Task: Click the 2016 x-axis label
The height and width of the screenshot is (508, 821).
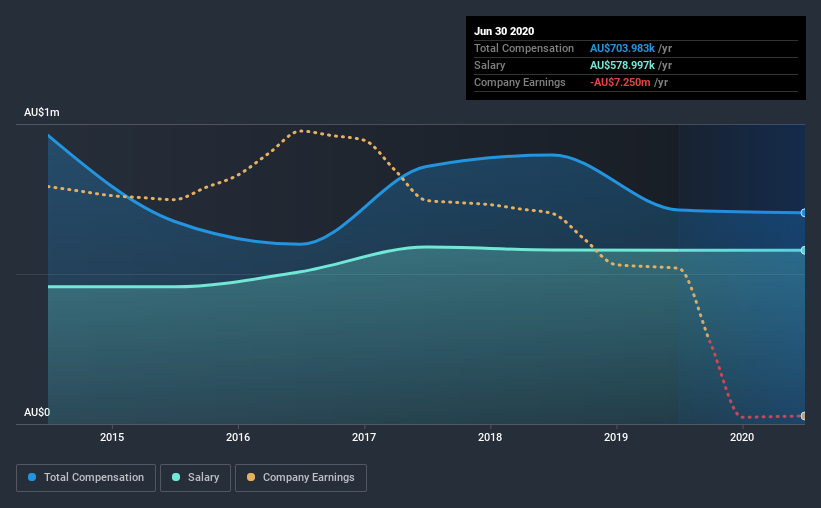Action: point(238,437)
